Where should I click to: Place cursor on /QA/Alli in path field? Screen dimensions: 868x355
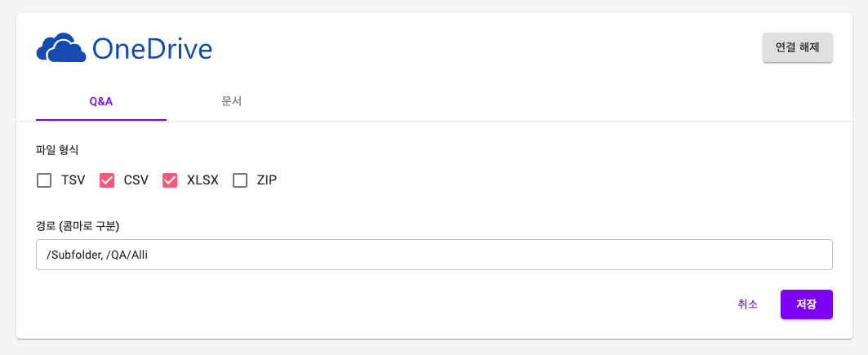[x=129, y=255]
